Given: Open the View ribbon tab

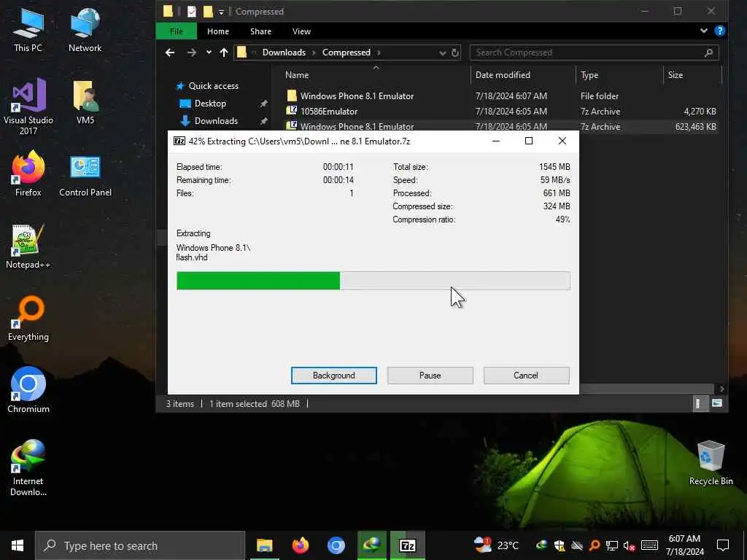Looking at the screenshot, I should pos(301,31).
